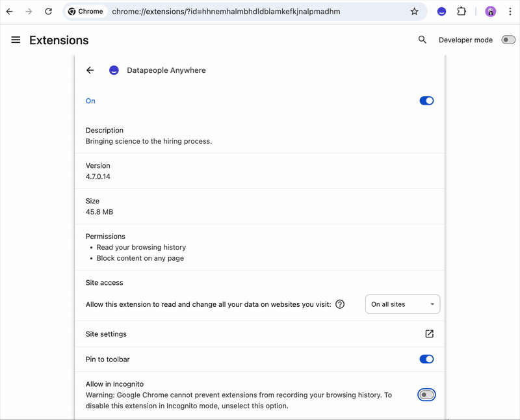
Task: Click the 'Datapeople Anywhere' title text
Action: 166,70
